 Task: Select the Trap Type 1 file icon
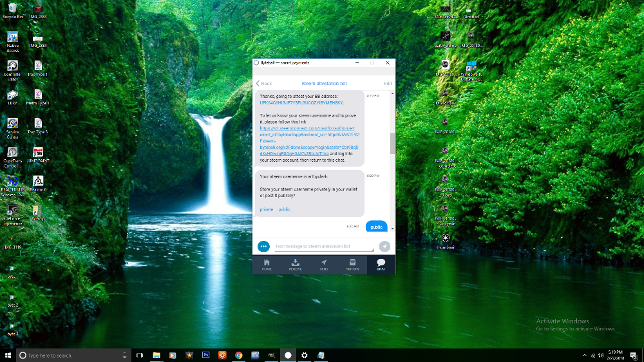point(38,69)
